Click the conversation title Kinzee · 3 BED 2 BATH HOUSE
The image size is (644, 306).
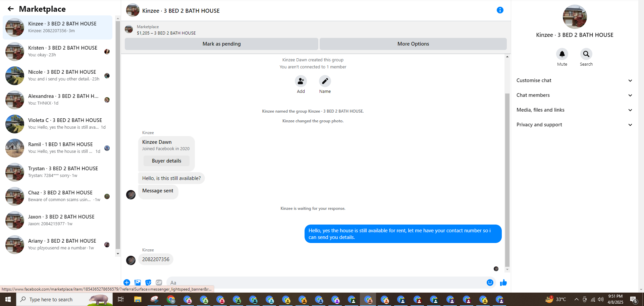(181, 11)
